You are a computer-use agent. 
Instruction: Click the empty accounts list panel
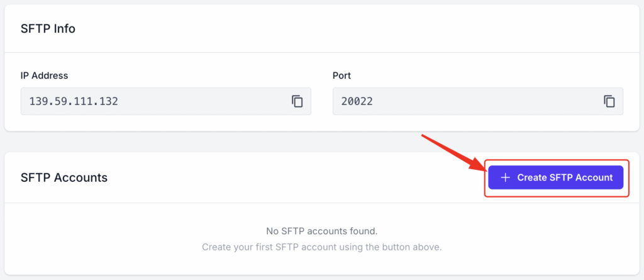(322, 238)
